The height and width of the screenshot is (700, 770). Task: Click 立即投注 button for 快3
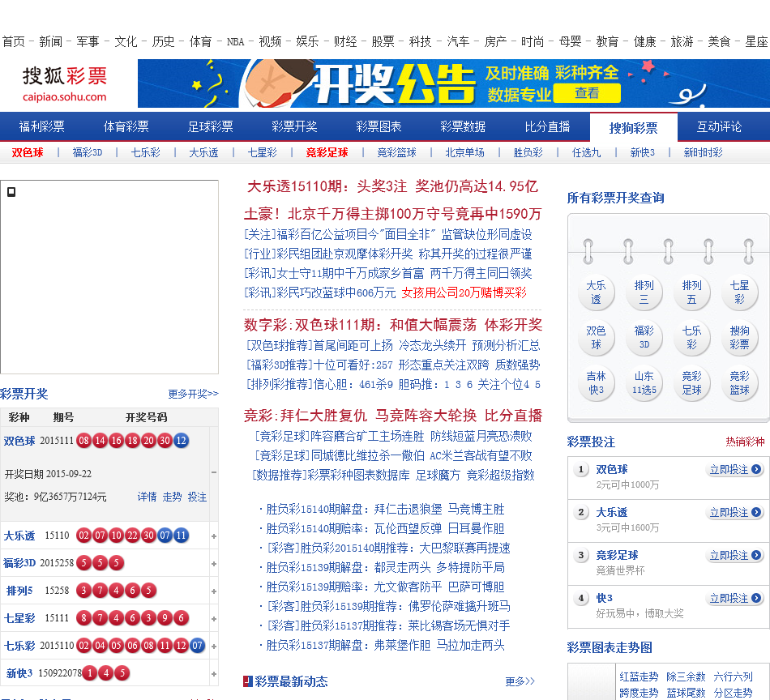[x=735, y=599]
